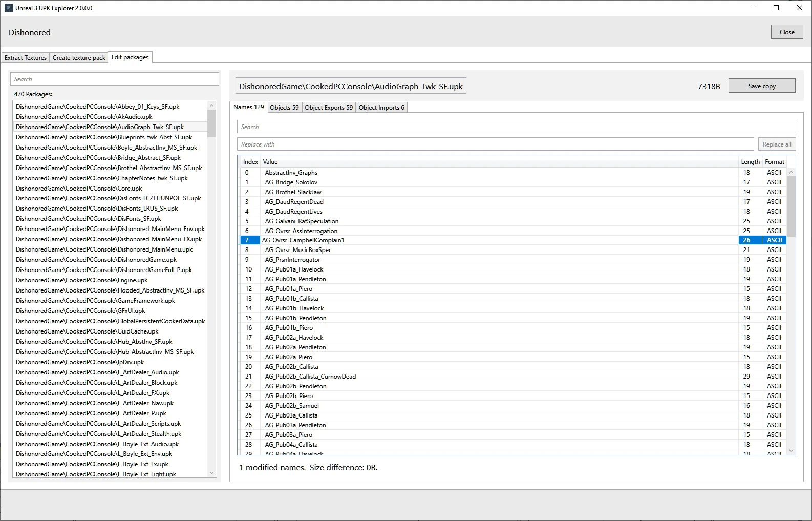This screenshot has width=812, height=521.
Task: Select the Engine.upk package in list
Action: tap(81, 280)
